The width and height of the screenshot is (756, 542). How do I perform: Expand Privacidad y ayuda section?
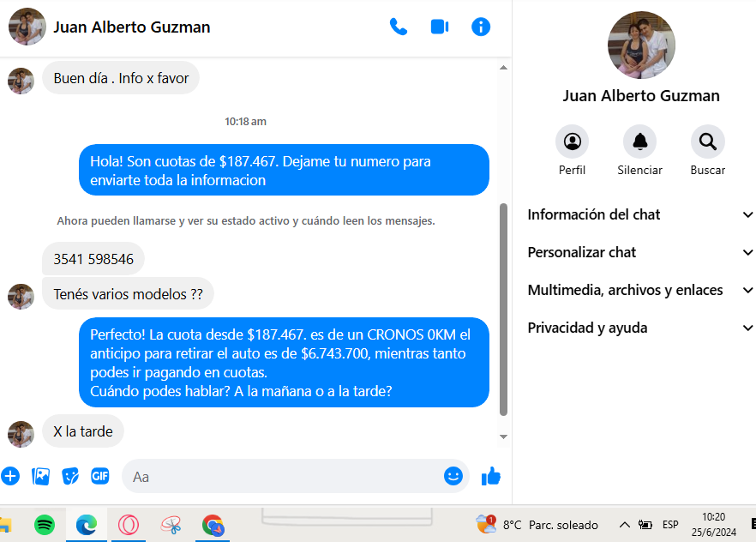(640, 328)
